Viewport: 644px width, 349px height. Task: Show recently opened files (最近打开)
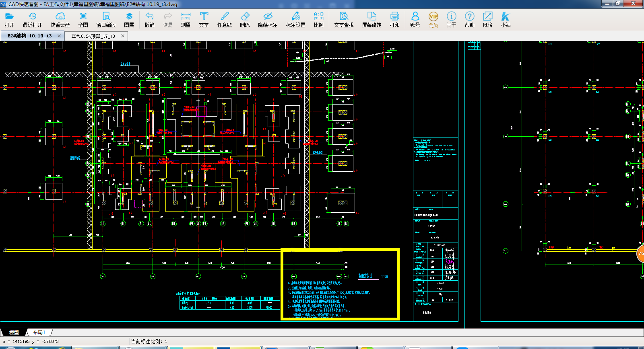tap(32, 19)
